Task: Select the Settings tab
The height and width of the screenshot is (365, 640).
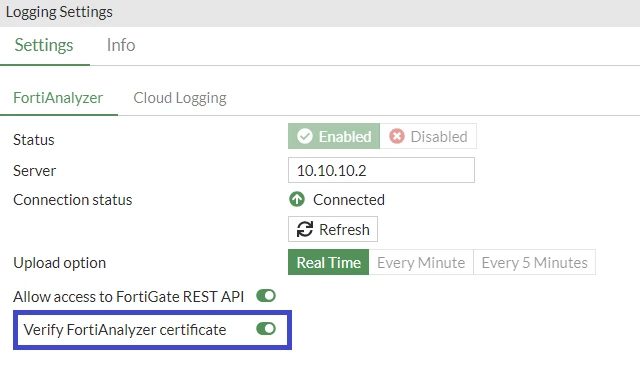Action: (x=44, y=45)
